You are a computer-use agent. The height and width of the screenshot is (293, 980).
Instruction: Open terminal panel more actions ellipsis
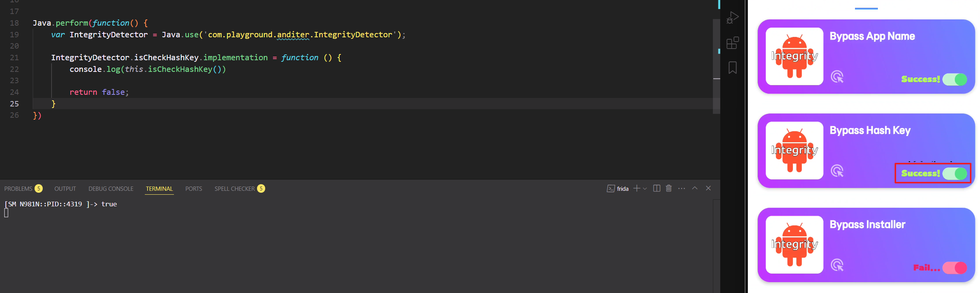click(681, 188)
